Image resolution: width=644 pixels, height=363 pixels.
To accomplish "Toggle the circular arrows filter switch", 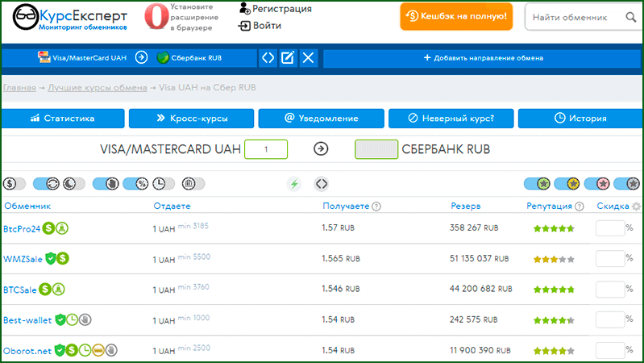I will click(x=47, y=184).
